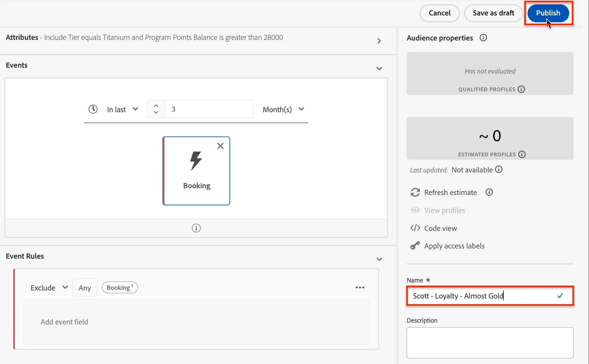Click the Refresh estimate label
This screenshot has width=589, height=364.
coord(450,193)
